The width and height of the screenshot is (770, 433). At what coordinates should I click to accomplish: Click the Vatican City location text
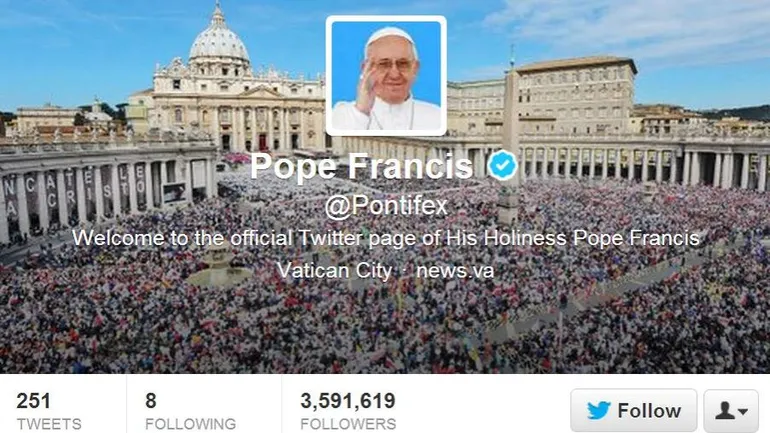coord(334,271)
